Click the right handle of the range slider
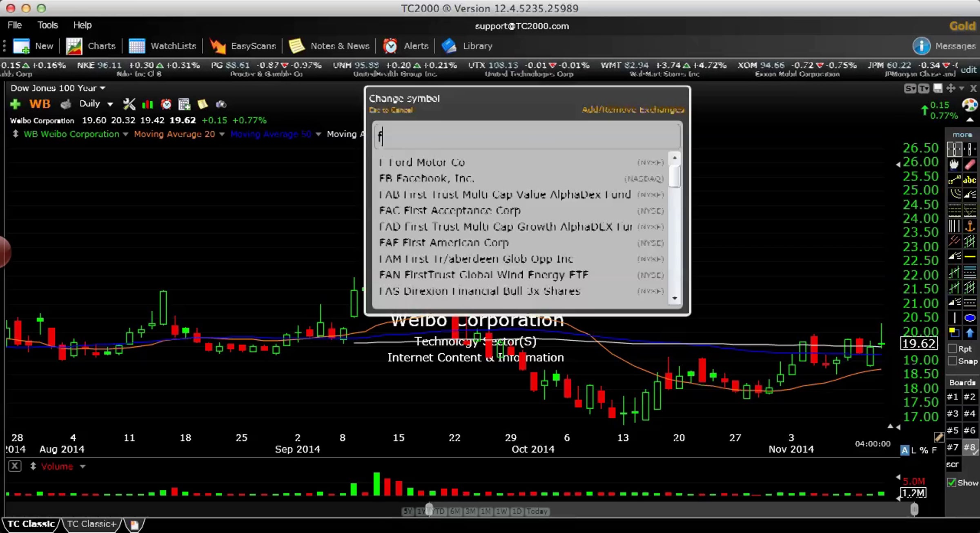The width and height of the screenshot is (980, 533). coord(914,509)
